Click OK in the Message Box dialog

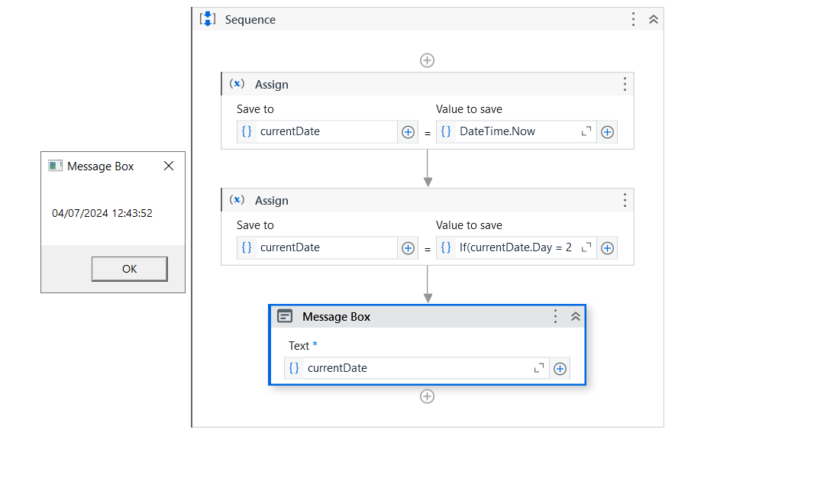(129, 269)
